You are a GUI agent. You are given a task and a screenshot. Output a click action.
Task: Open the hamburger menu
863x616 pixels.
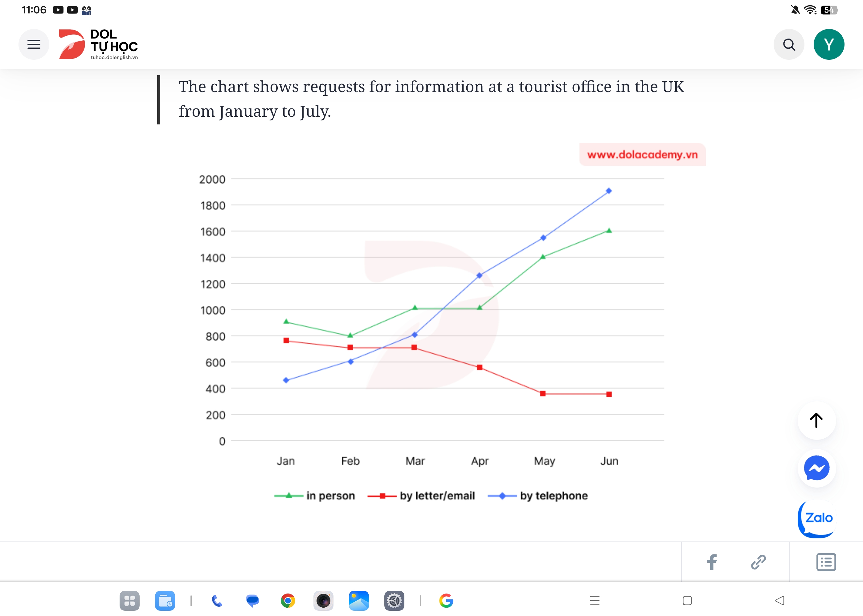coord(34,44)
